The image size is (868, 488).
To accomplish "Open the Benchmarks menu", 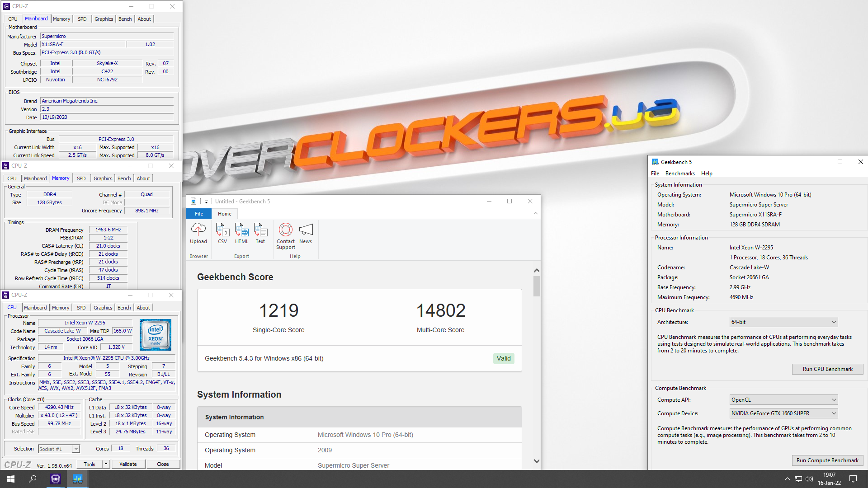I will (x=680, y=174).
